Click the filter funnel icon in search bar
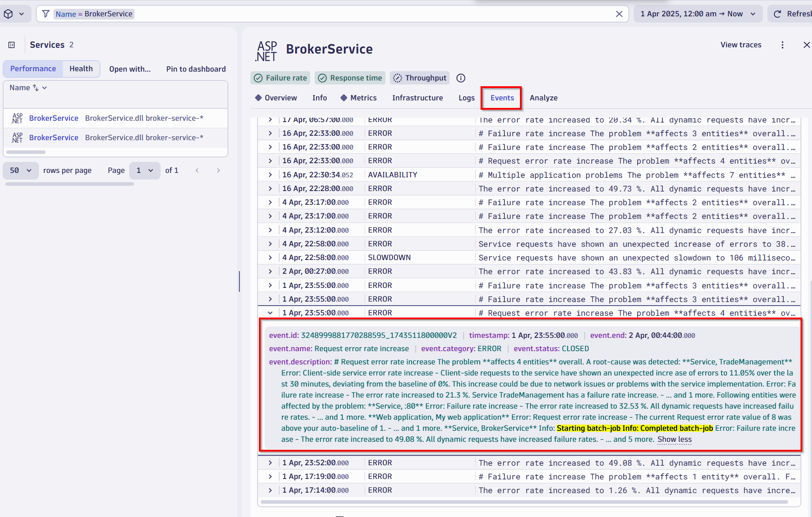This screenshot has height=517, width=812. click(46, 14)
